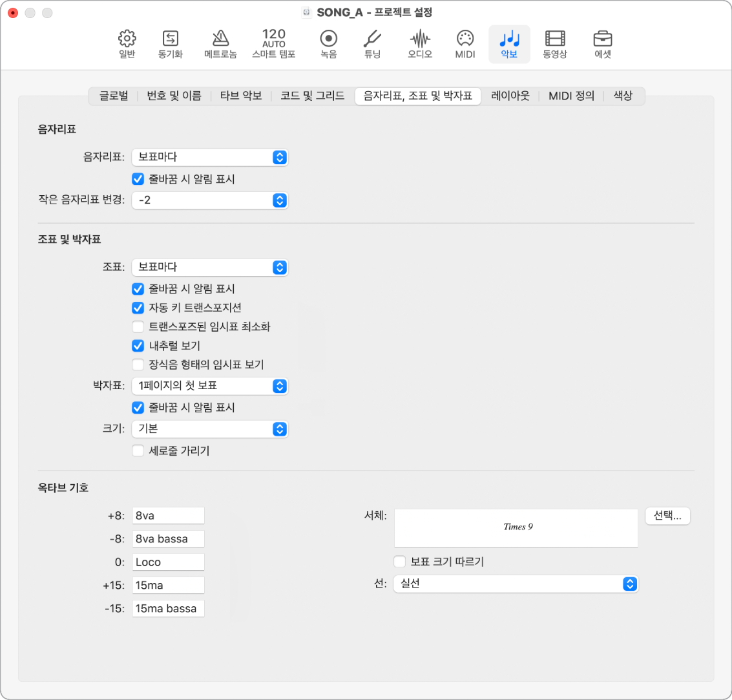Click the -8 field containing 8va bassa

[x=169, y=539]
